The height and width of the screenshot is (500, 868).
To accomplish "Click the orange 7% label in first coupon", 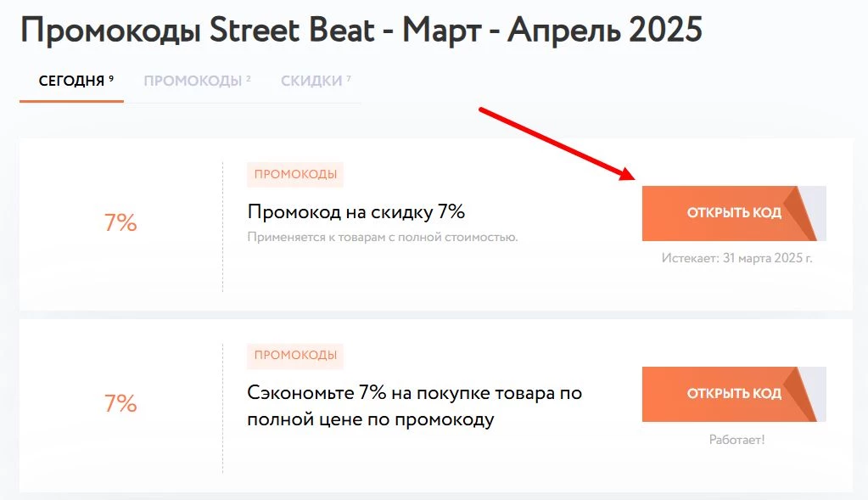I will [120, 222].
